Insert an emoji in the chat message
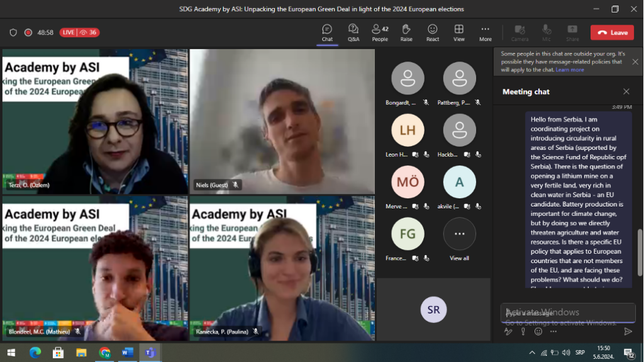Viewport: 644px width, 362px height. click(538, 331)
